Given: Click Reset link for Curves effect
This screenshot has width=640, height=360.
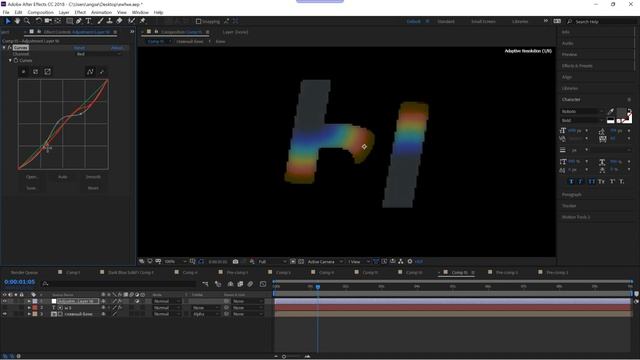Looking at the screenshot, I should 79,48.
